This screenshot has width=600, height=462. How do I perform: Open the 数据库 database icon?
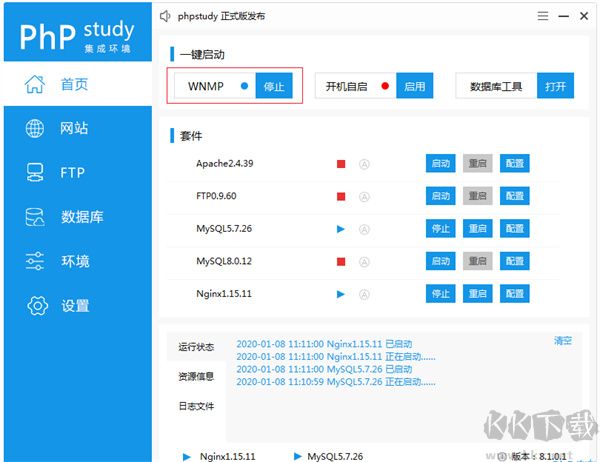point(35,217)
